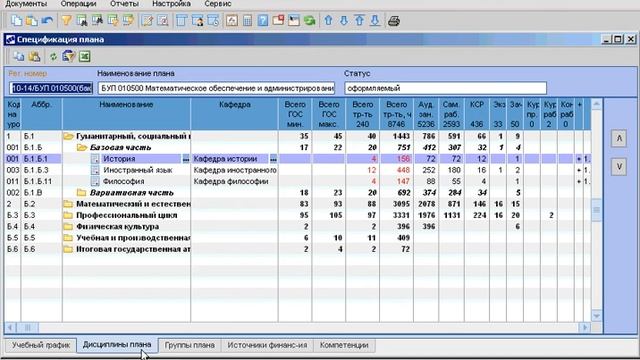Screen dimensions: 640x360
Task: Click the single blue Down arrow icon
Action: coord(344,20)
